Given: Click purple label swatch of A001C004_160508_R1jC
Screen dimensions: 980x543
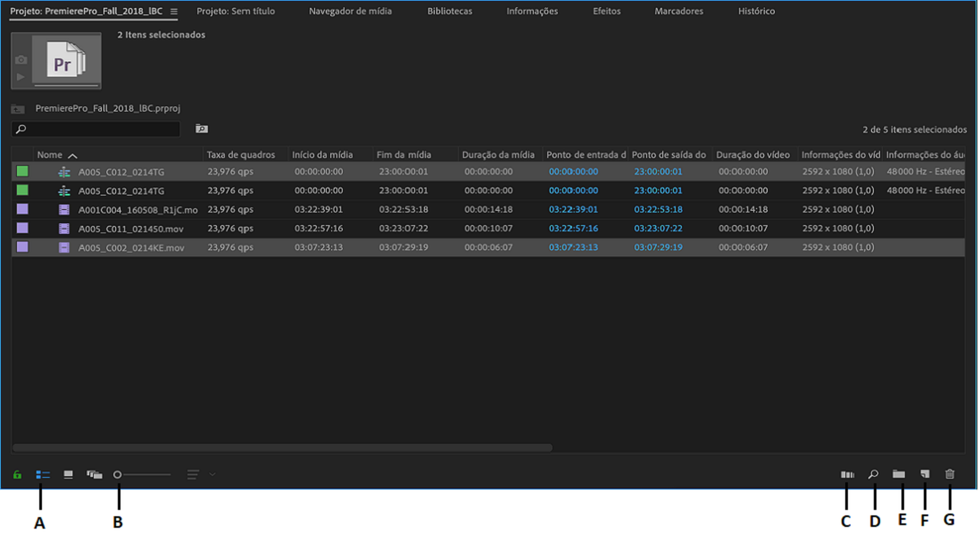Looking at the screenshot, I should (22, 209).
